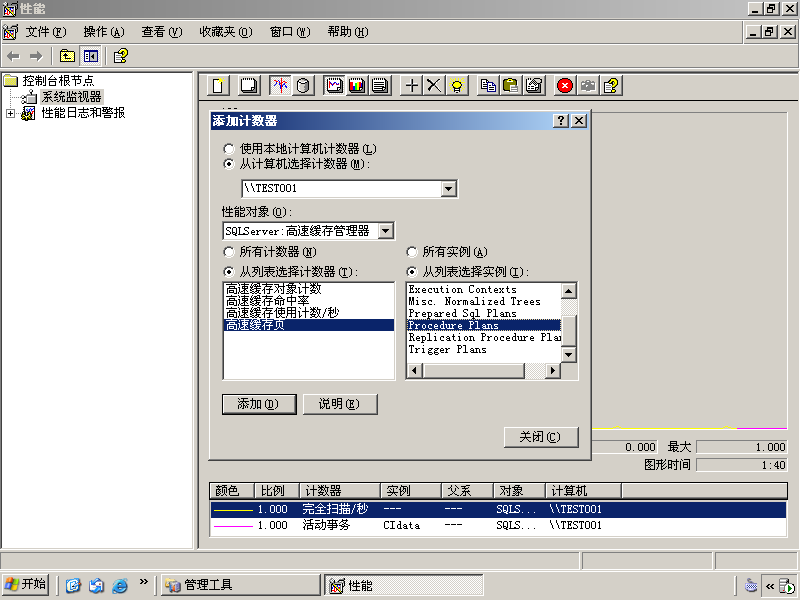The image size is (800, 600).
Task: Open the 窗口(W) menu
Action: pos(290,32)
